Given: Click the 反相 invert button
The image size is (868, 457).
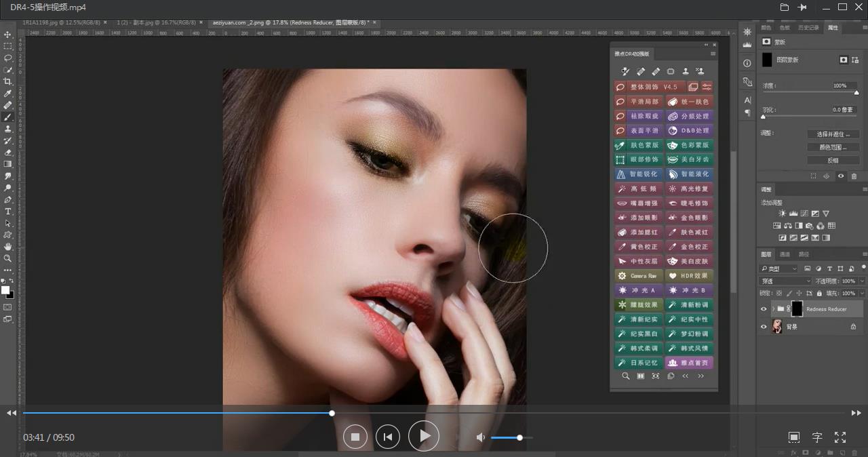Looking at the screenshot, I should pos(833,161).
